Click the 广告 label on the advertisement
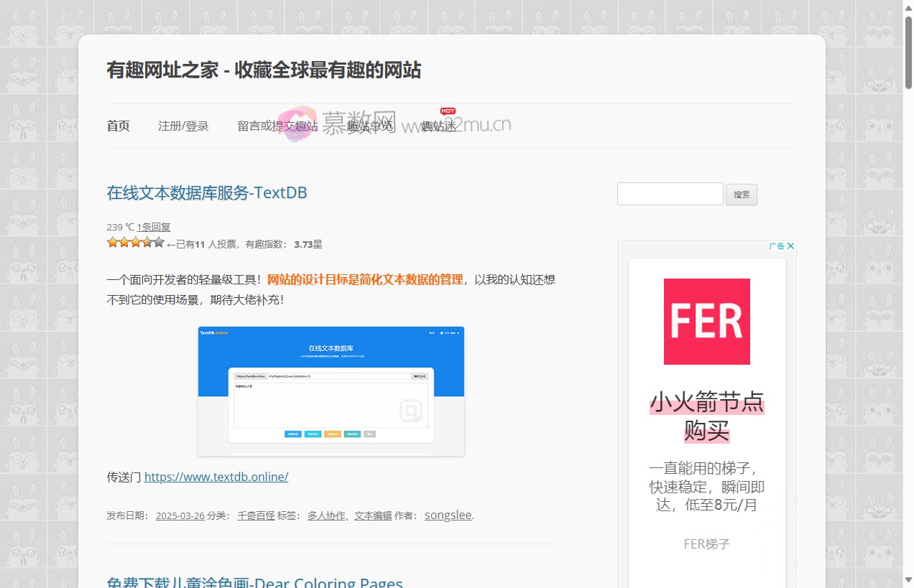This screenshot has height=588, width=914. point(776,246)
